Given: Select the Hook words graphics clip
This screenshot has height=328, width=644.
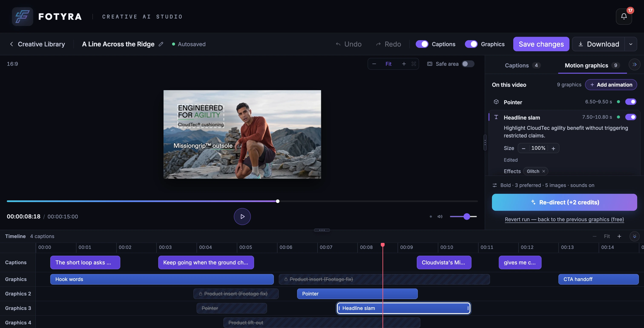Looking at the screenshot, I should (x=162, y=279).
